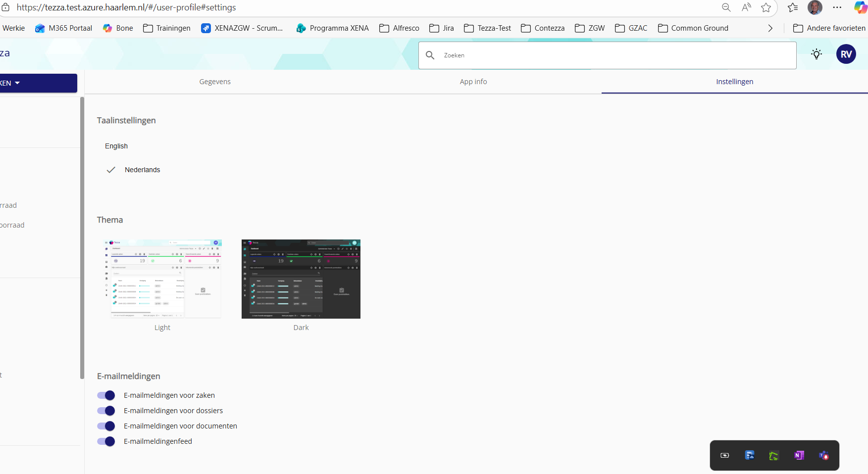Open the Andere favorieten folder
The height and width of the screenshot is (474, 868).
829,28
